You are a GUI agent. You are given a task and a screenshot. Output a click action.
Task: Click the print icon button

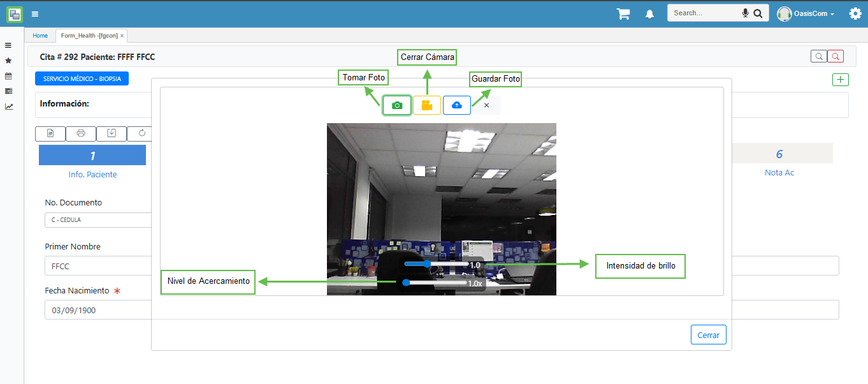[x=81, y=133]
